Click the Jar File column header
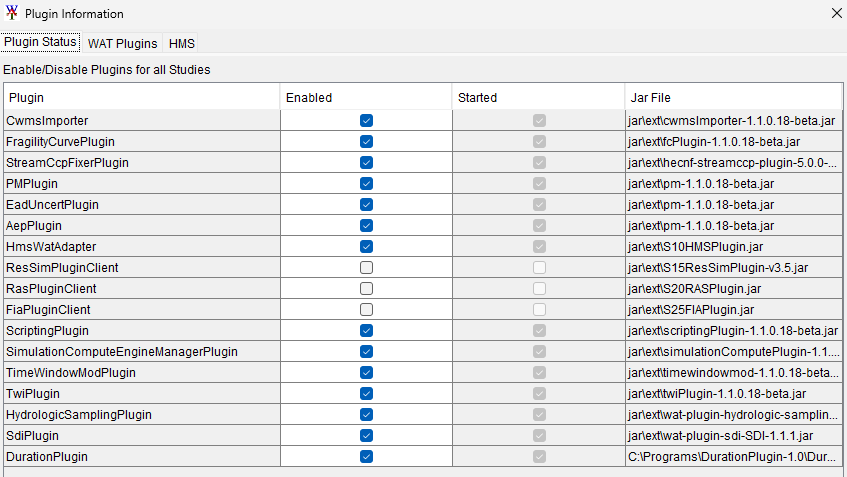Screen dimensions: 847x477 click(734, 98)
